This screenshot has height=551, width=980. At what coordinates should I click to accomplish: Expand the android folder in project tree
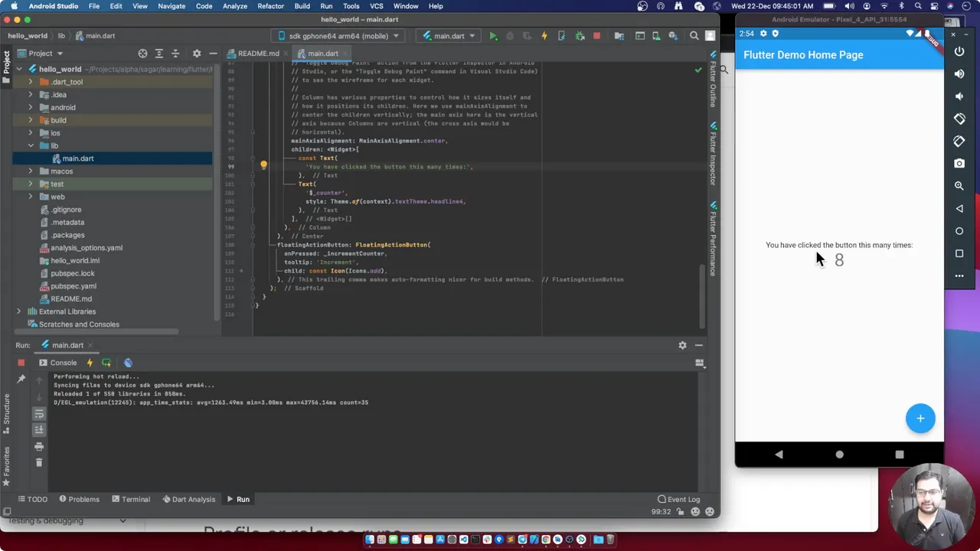(x=31, y=107)
